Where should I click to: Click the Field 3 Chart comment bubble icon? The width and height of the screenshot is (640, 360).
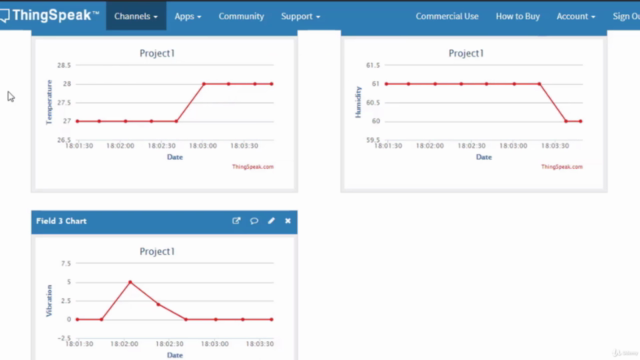point(254,221)
